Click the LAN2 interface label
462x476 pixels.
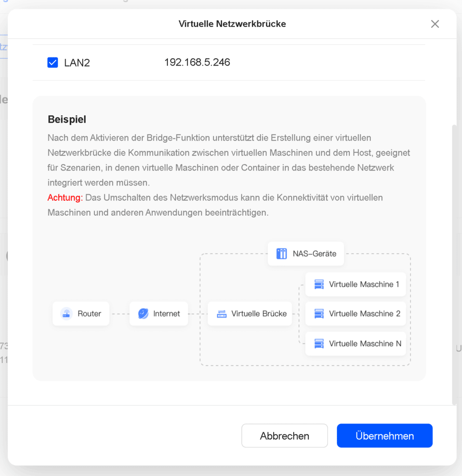[77, 63]
